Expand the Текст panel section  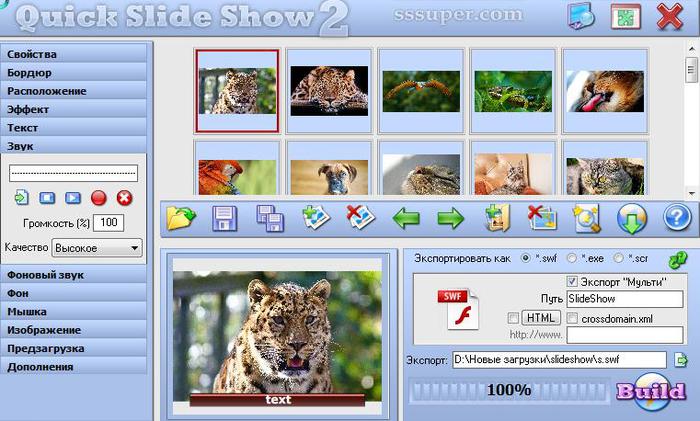[74, 127]
